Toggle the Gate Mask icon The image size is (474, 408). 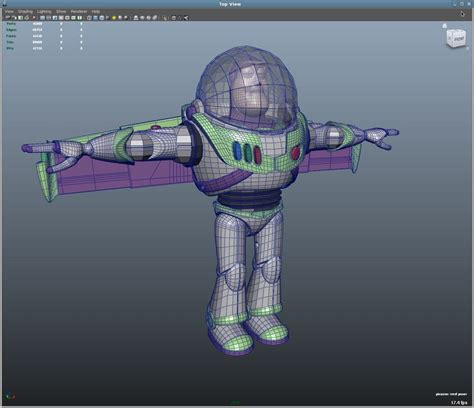[x=61, y=18]
